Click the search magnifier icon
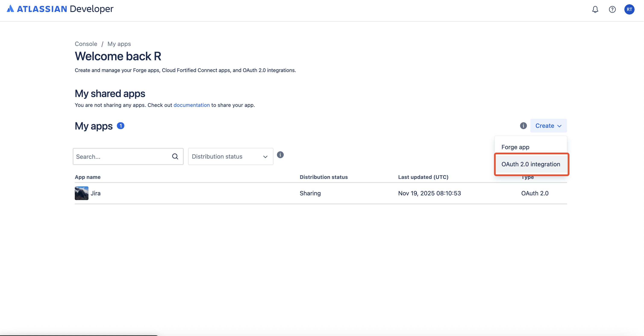 (x=175, y=156)
